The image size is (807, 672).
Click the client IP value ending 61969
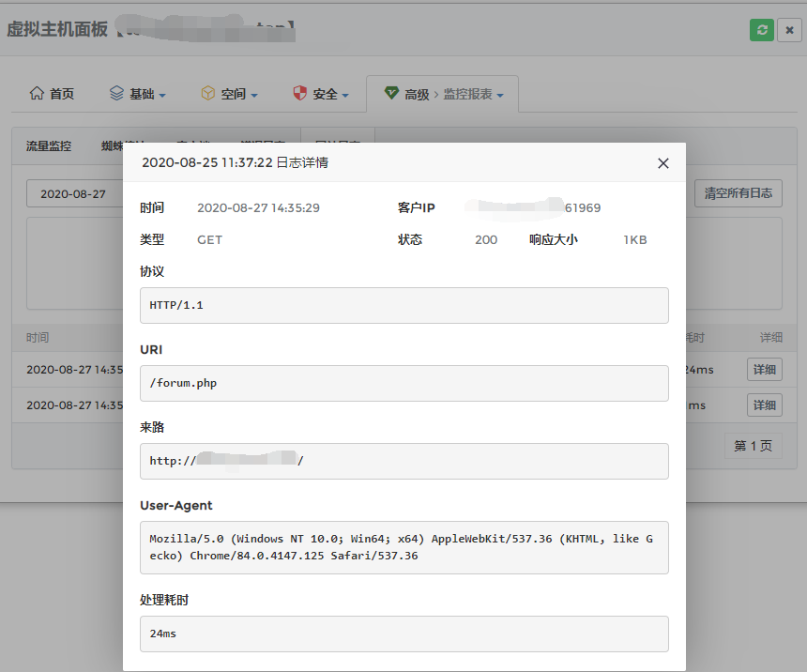tap(533, 208)
